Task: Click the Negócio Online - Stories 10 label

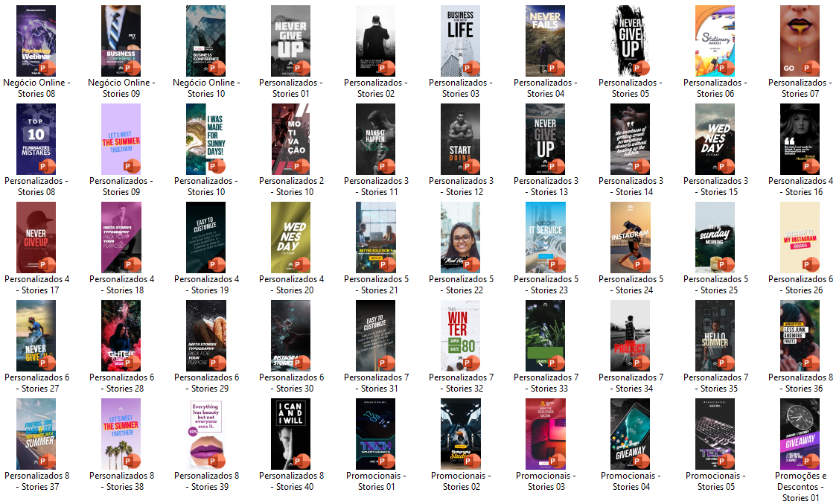Action: click(x=205, y=89)
